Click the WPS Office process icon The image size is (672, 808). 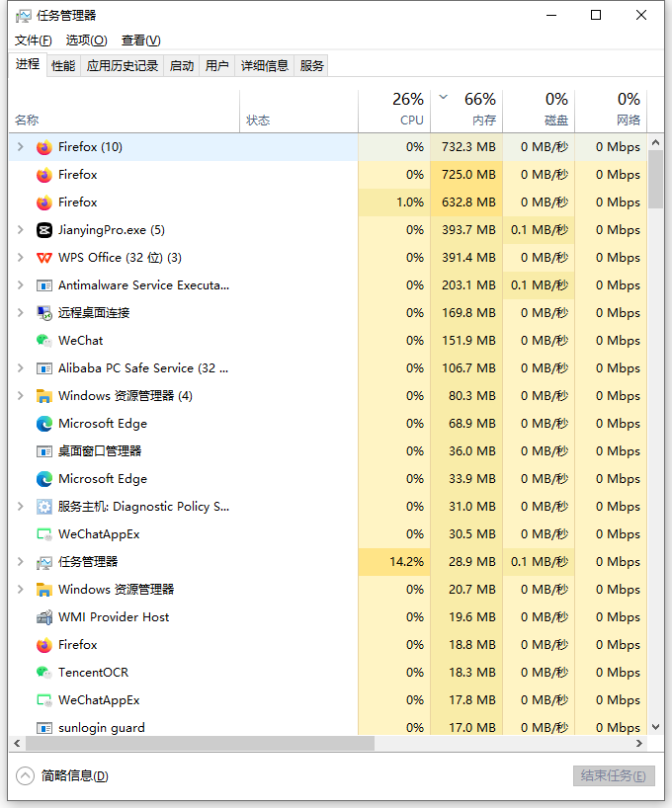click(44, 258)
